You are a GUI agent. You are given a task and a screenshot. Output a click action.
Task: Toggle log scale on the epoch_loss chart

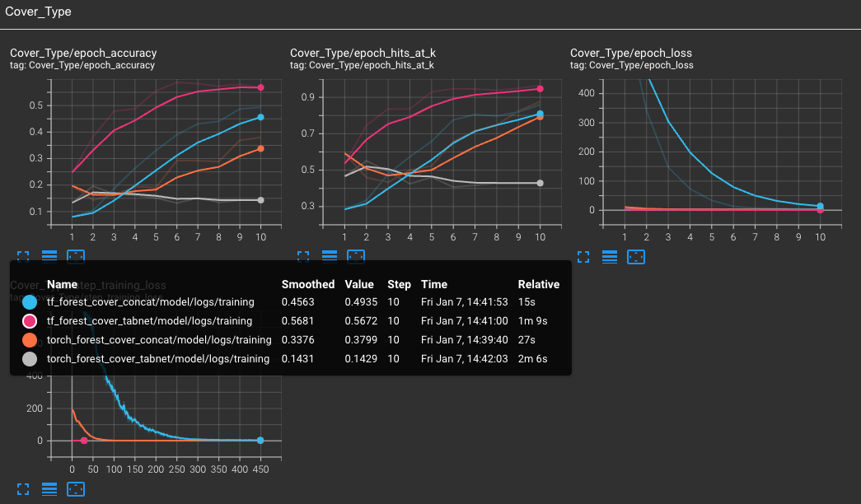[x=610, y=256]
